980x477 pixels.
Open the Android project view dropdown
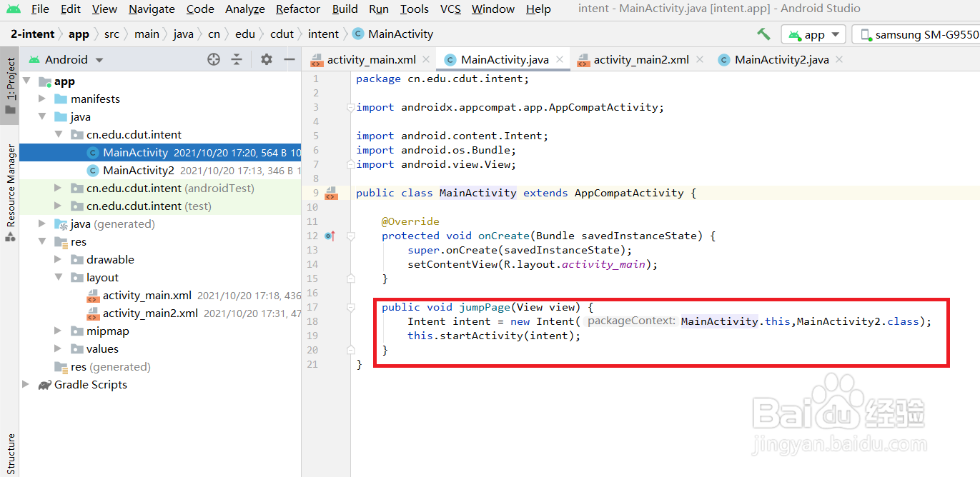pos(66,59)
